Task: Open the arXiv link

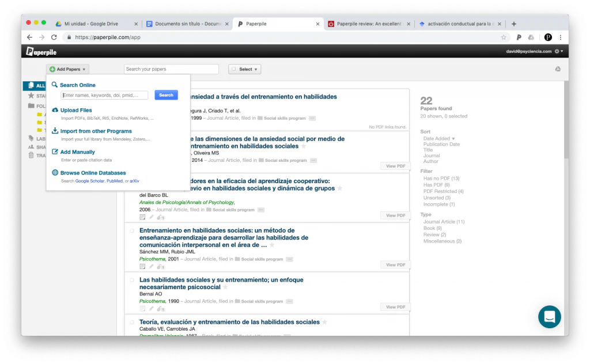Action: click(134, 181)
